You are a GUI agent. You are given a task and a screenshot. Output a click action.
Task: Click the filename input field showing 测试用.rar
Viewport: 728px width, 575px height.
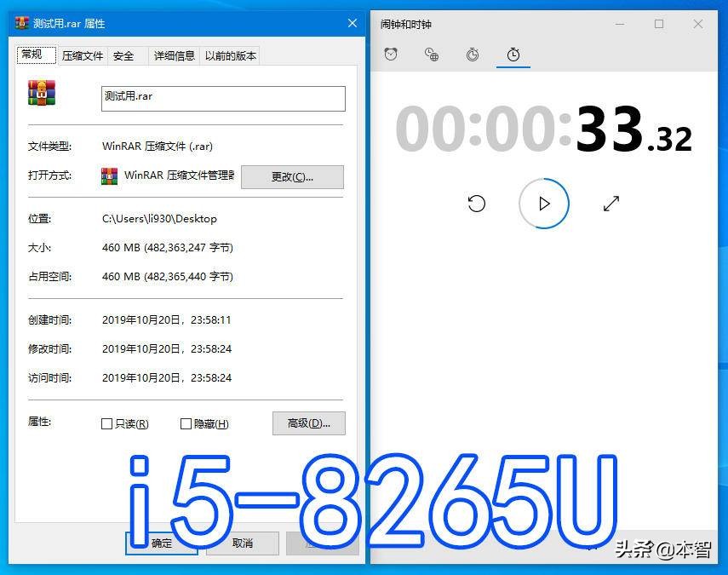[222, 97]
